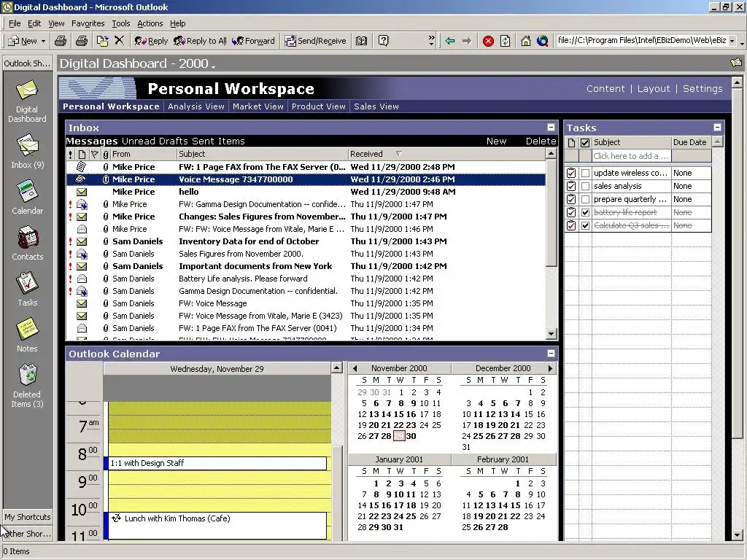Click Reply to All toolbar button
This screenshot has height=560, width=747.
[x=200, y=41]
